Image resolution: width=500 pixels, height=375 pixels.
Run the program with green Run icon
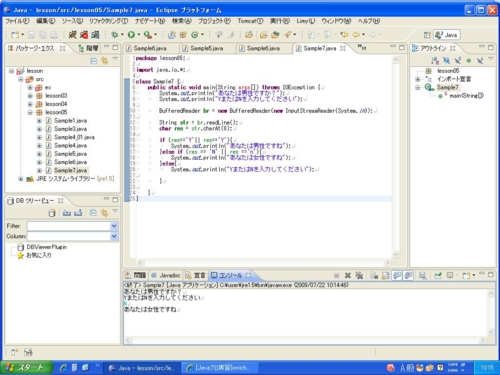tap(131, 35)
